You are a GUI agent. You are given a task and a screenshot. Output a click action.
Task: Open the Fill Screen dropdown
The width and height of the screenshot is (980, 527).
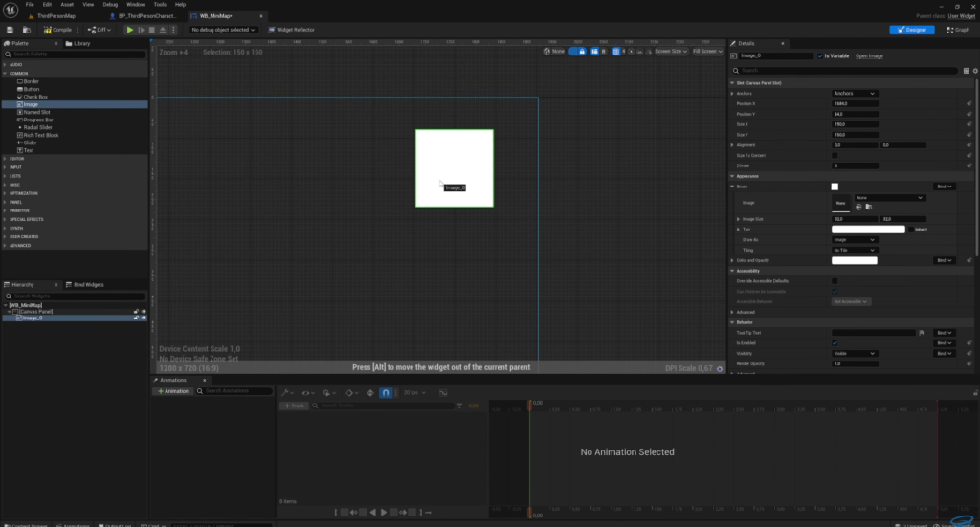pyautogui.click(x=707, y=52)
